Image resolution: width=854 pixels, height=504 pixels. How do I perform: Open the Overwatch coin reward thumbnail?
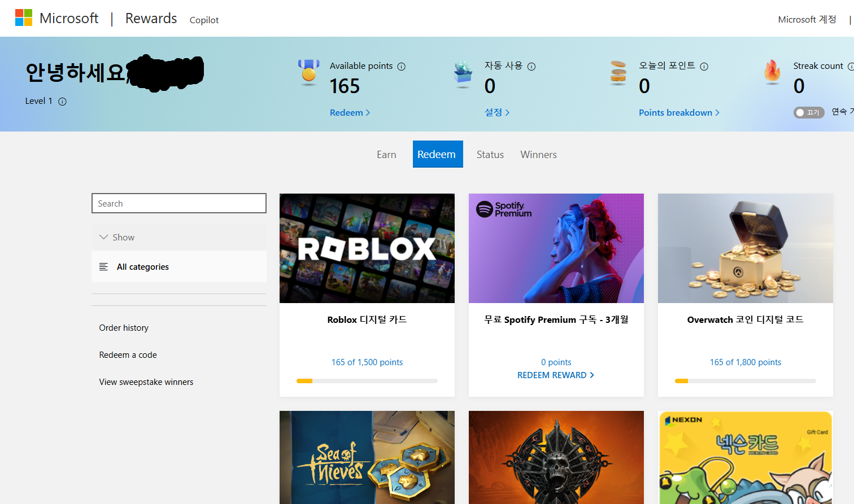pos(746,248)
